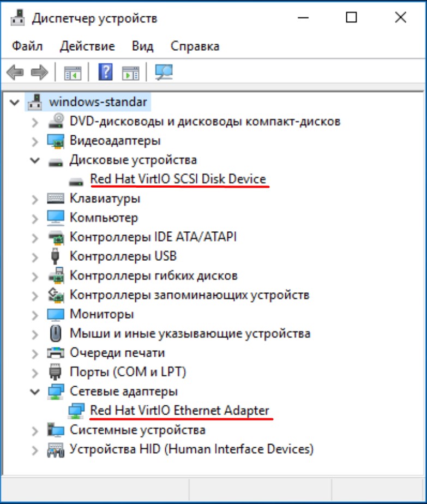Expand the Порты (COM и LPT) node
Image resolution: width=427 pixels, height=504 pixels.
coord(35,372)
